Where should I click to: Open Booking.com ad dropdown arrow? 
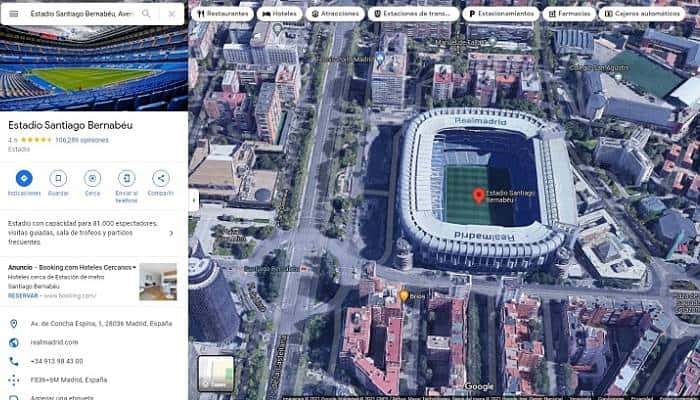coord(134,267)
